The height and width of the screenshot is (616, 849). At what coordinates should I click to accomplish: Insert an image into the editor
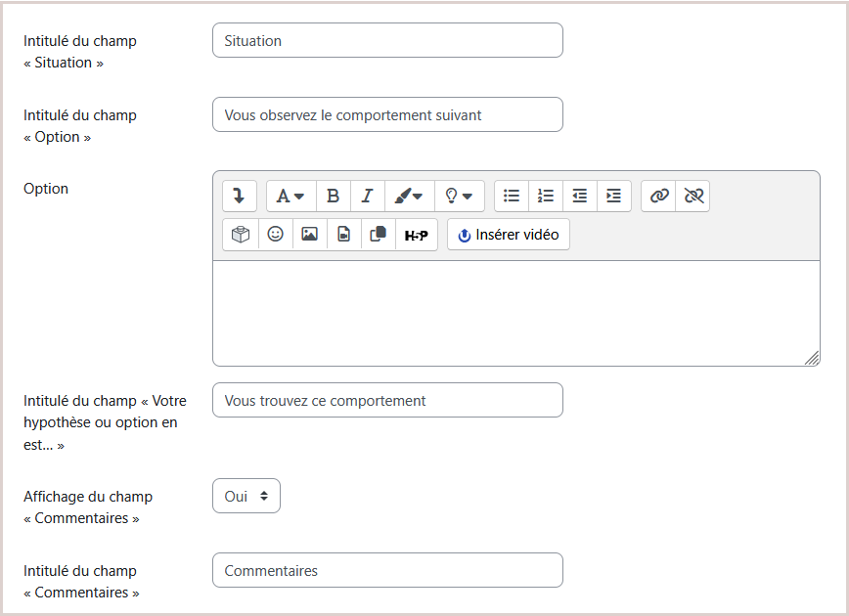[310, 235]
